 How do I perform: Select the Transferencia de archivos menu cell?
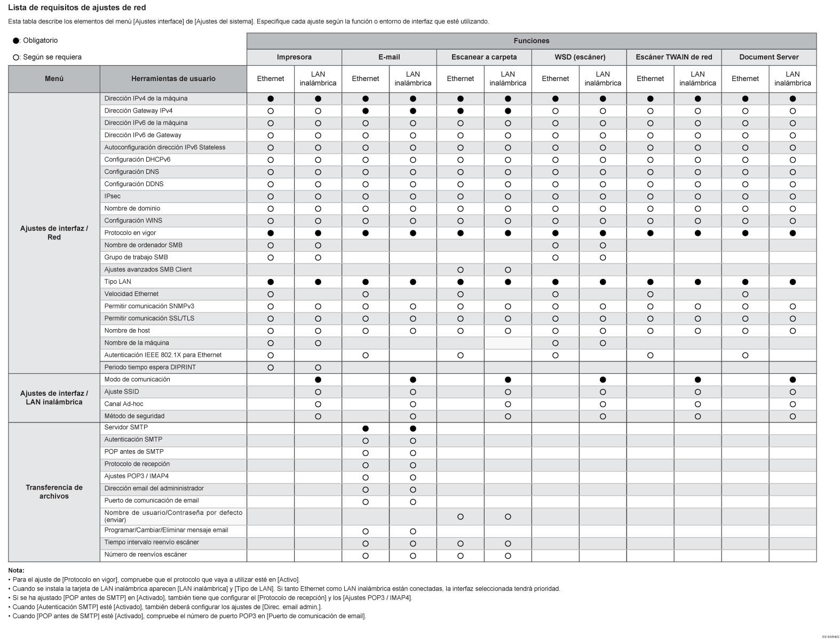54,492
